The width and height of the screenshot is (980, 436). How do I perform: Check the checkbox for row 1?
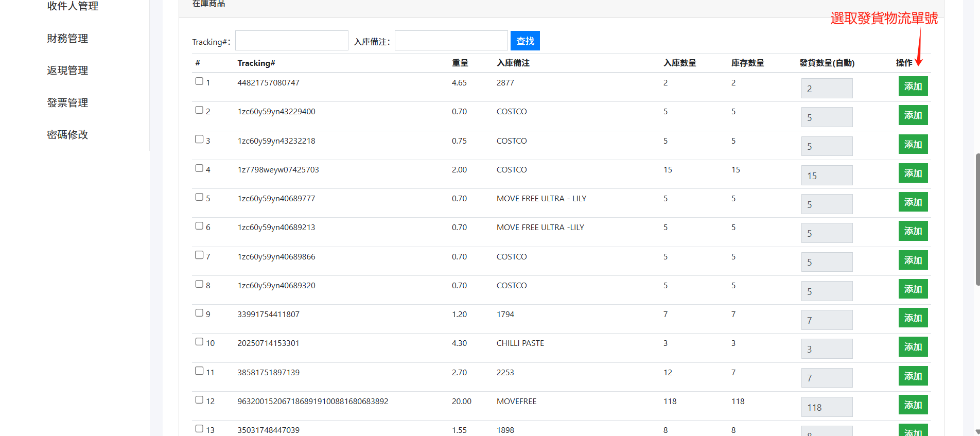199,81
